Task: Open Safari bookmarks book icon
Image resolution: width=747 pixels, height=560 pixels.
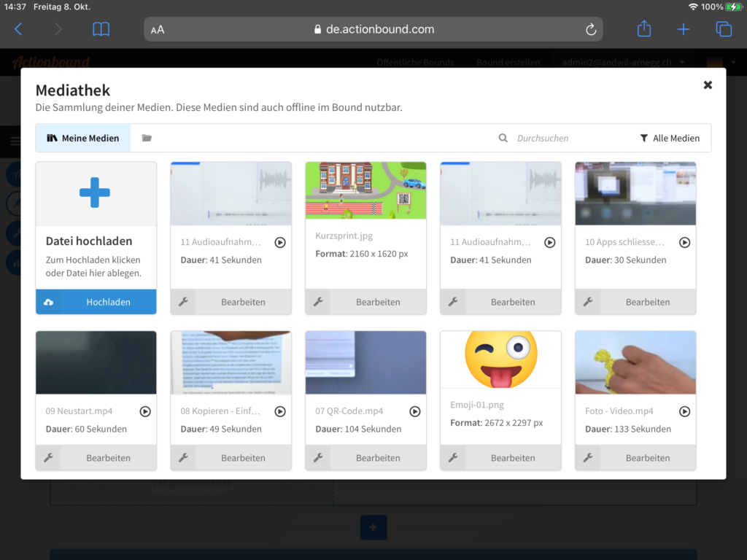Action: [x=101, y=29]
